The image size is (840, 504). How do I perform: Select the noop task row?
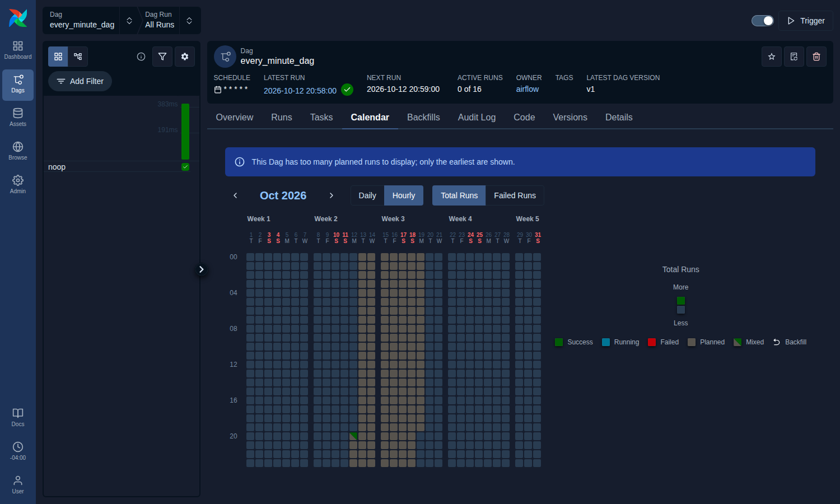tap(122, 167)
